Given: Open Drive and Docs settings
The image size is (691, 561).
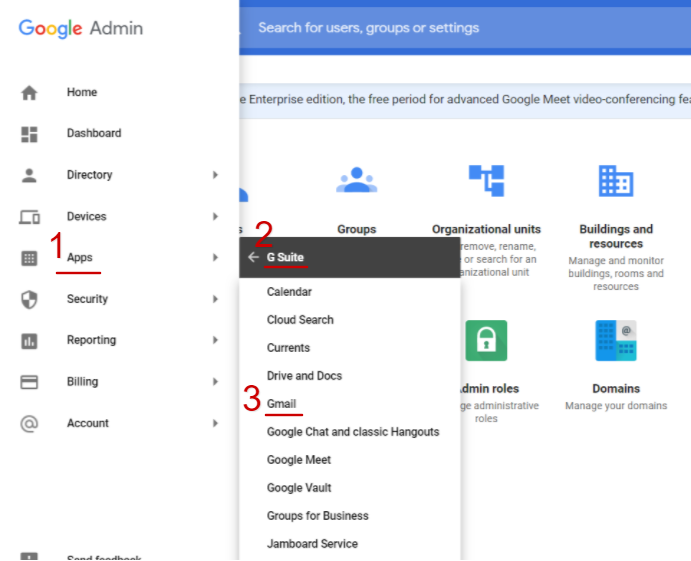Looking at the screenshot, I should click(305, 376).
